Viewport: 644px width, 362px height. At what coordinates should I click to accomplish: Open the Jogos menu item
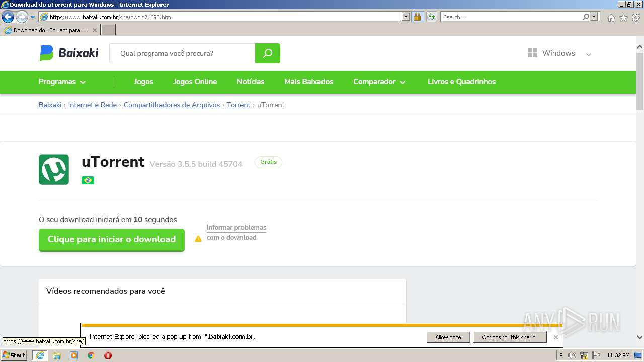pyautogui.click(x=143, y=82)
